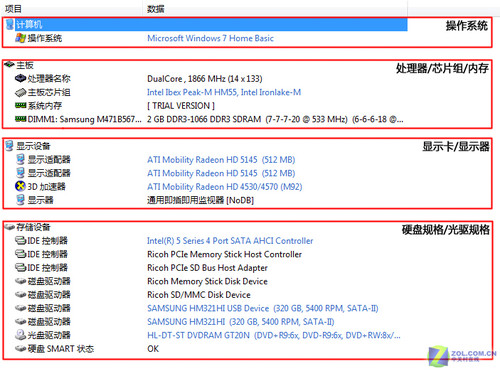Click the 通用即插即用监视器 [NoDB] value
Image resolution: width=500 pixels, height=371 pixels.
(200, 200)
